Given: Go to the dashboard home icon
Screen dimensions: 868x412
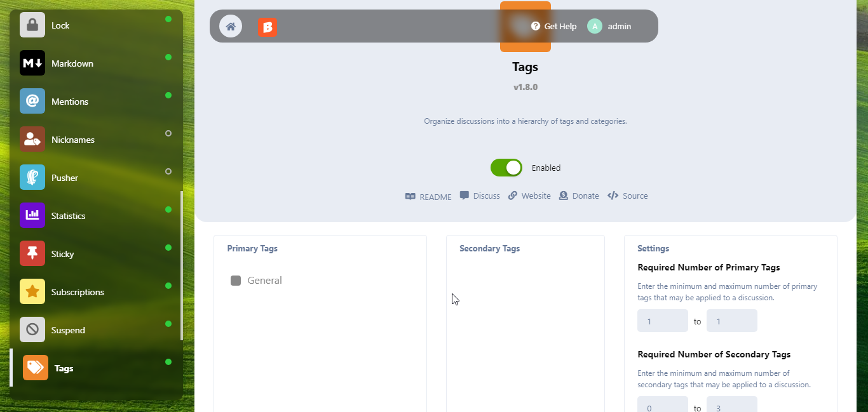Looking at the screenshot, I should tap(231, 26).
